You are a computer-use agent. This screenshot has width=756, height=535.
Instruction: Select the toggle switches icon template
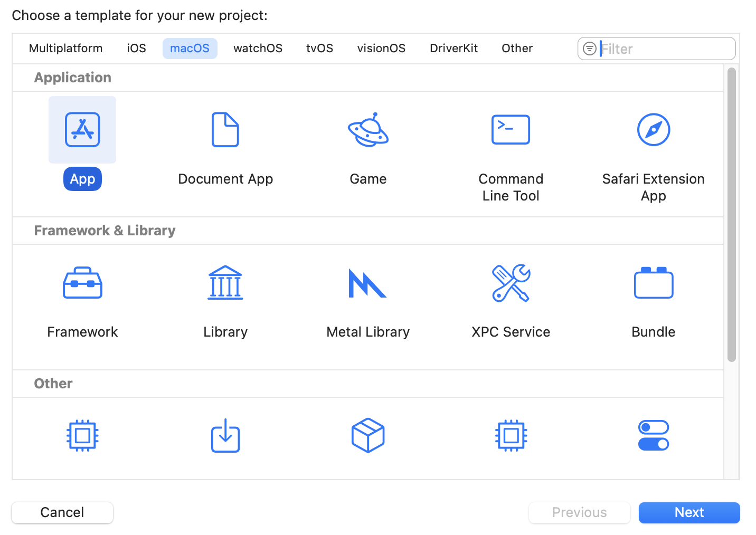[653, 436]
